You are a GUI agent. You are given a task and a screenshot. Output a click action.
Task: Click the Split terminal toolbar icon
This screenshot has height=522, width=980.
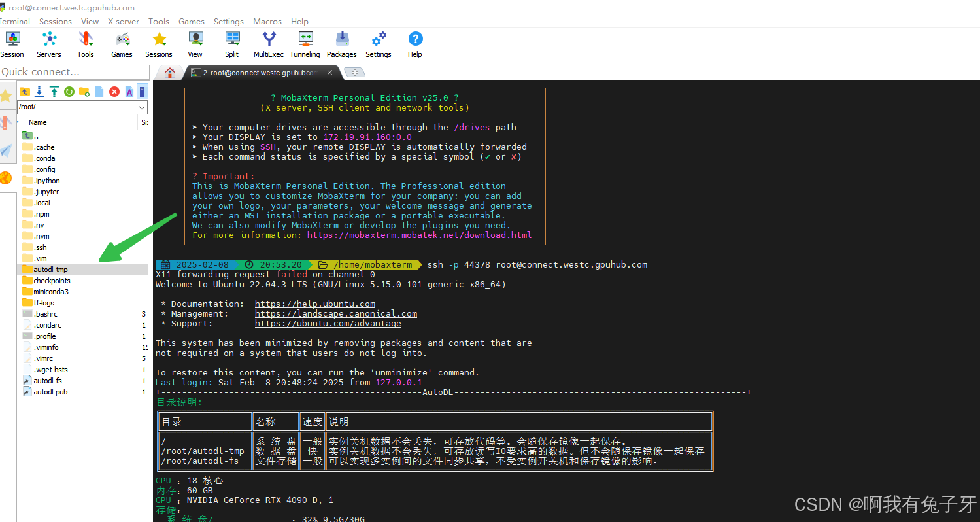(x=232, y=44)
